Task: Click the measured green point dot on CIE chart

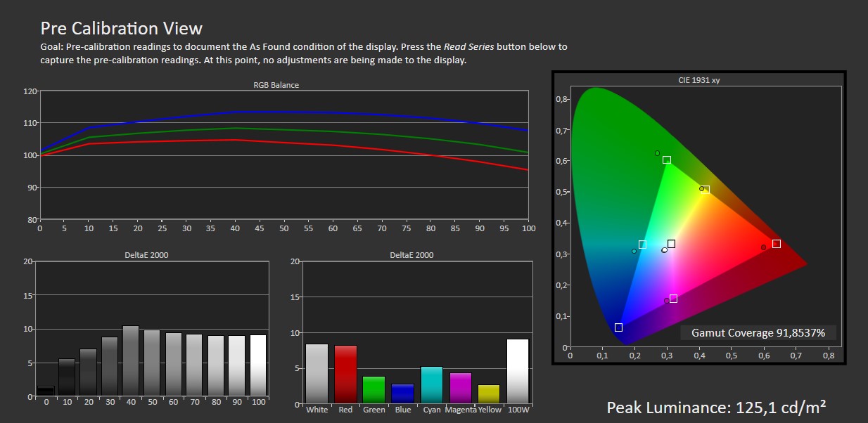Action: (x=658, y=153)
